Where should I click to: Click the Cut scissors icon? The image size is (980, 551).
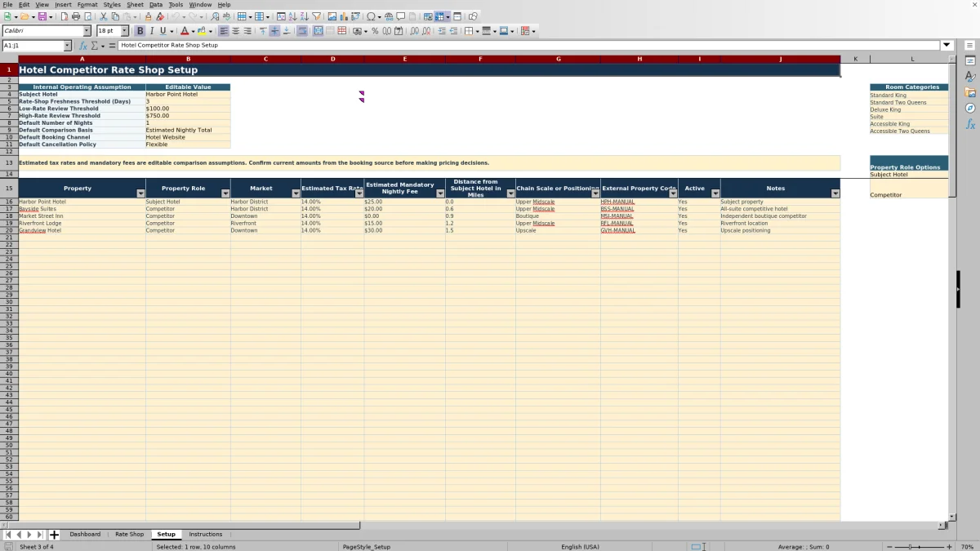pos(104,16)
